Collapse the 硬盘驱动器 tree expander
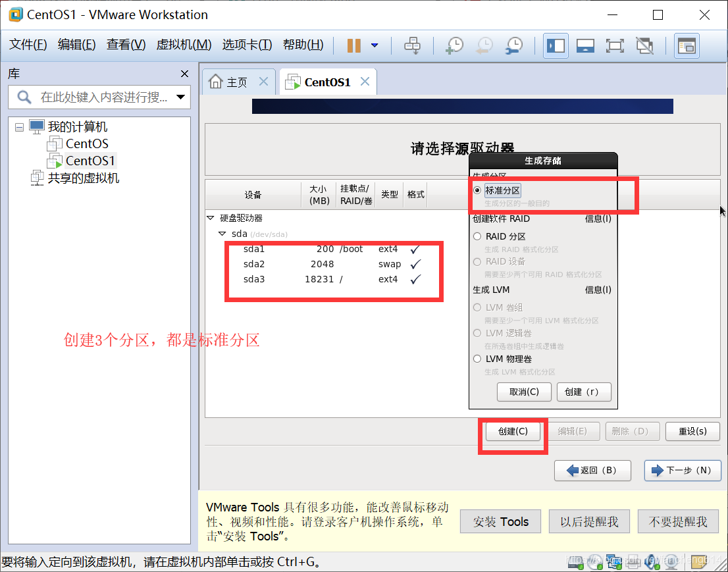This screenshot has height=572, width=728. pyautogui.click(x=211, y=218)
